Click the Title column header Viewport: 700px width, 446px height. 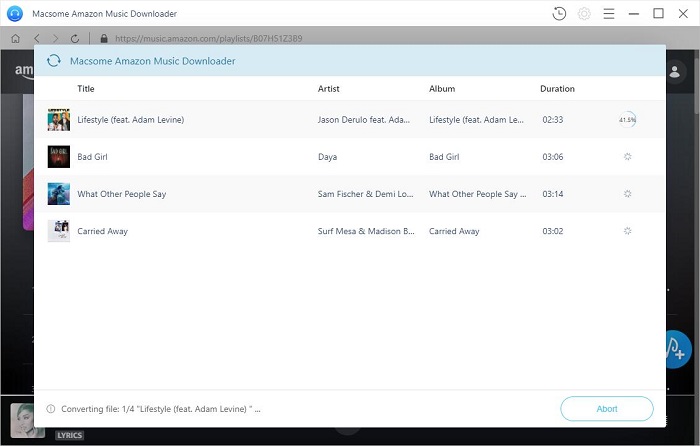tap(86, 88)
